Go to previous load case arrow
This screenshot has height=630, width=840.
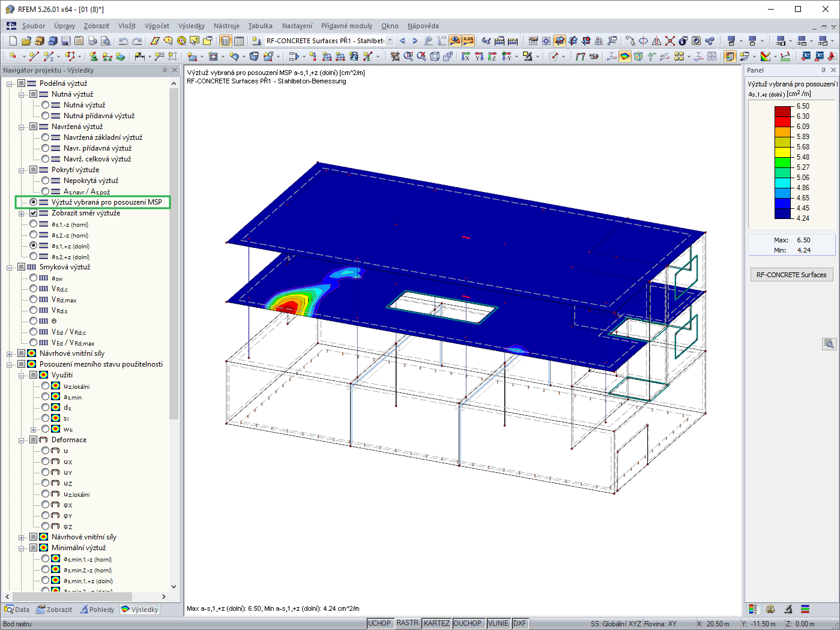coord(402,41)
